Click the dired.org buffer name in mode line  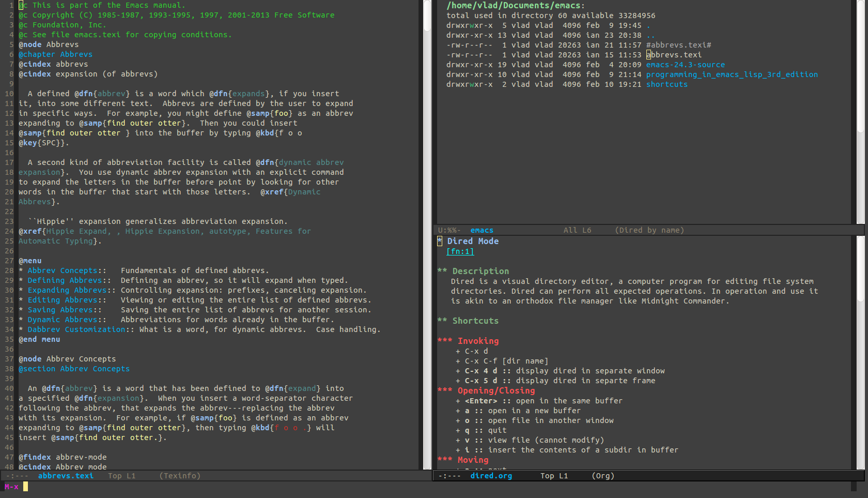[491, 476]
